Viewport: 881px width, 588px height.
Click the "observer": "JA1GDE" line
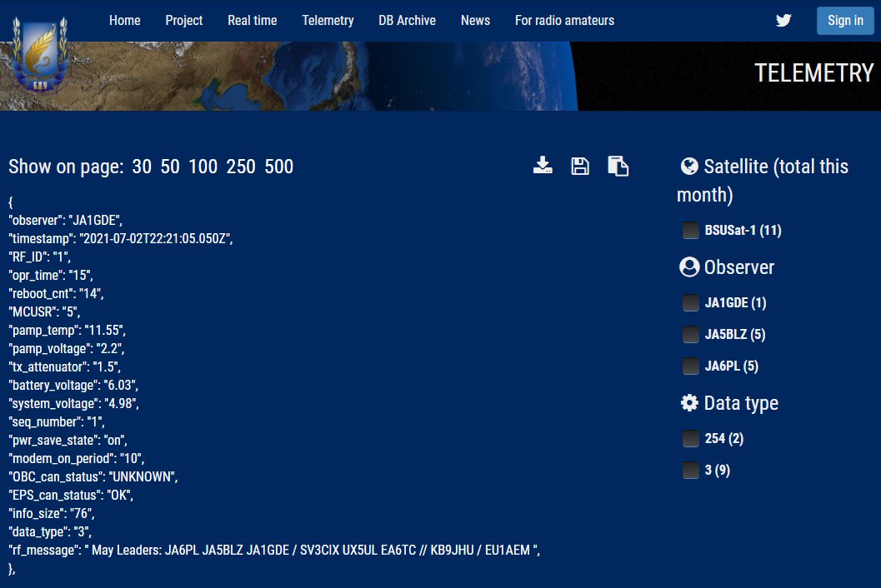66,220
